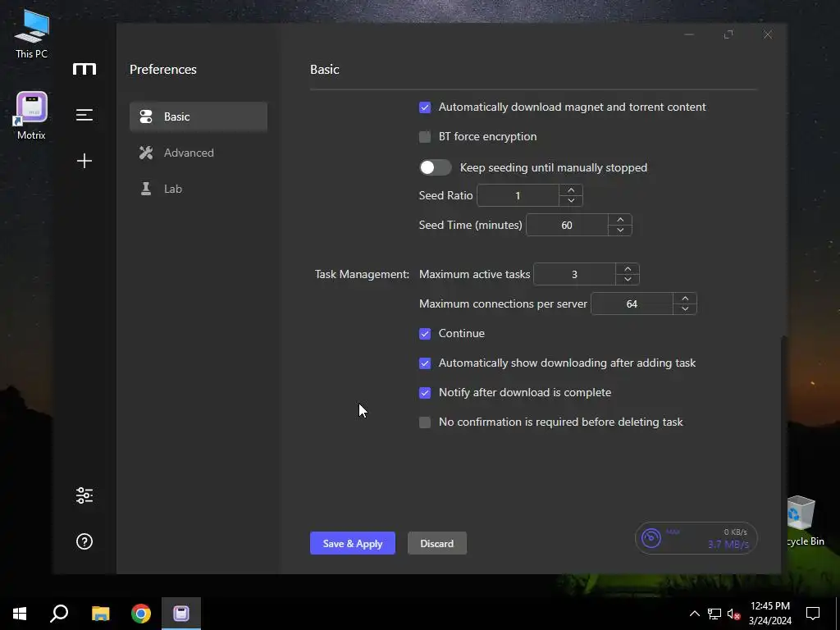This screenshot has width=840, height=630.
Task: Click Maximum connections per server field
Action: (632, 304)
